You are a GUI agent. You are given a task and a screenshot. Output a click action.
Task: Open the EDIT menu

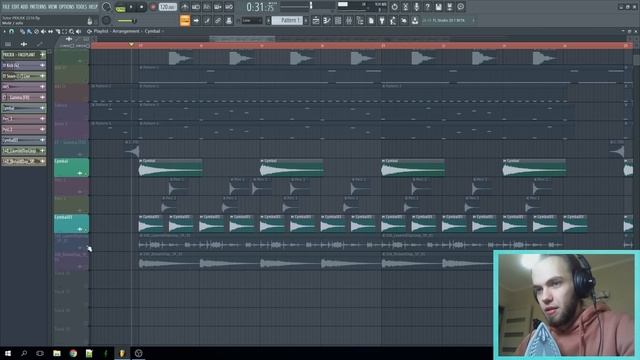15,7
